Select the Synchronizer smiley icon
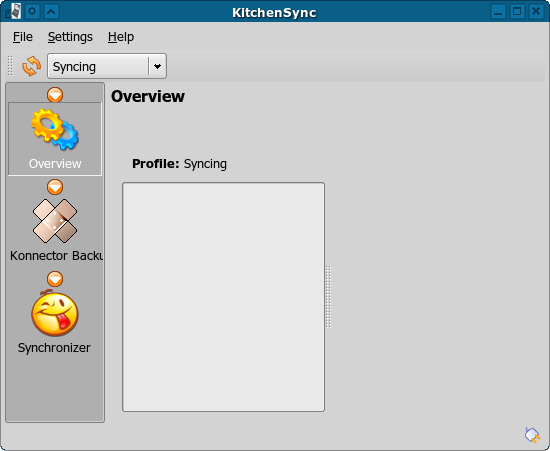550x451 pixels. [55, 313]
